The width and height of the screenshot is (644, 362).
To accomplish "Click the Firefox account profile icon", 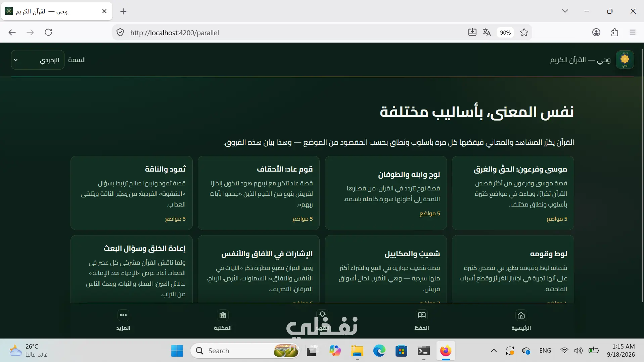I will 596,32.
